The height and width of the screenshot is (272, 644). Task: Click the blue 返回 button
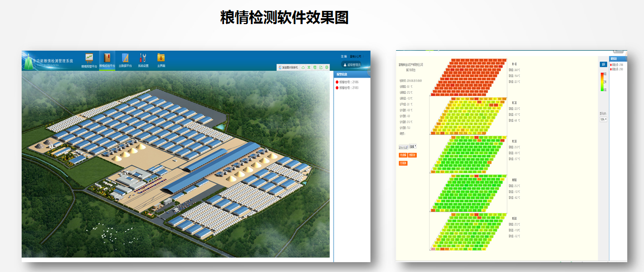(603, 64)
